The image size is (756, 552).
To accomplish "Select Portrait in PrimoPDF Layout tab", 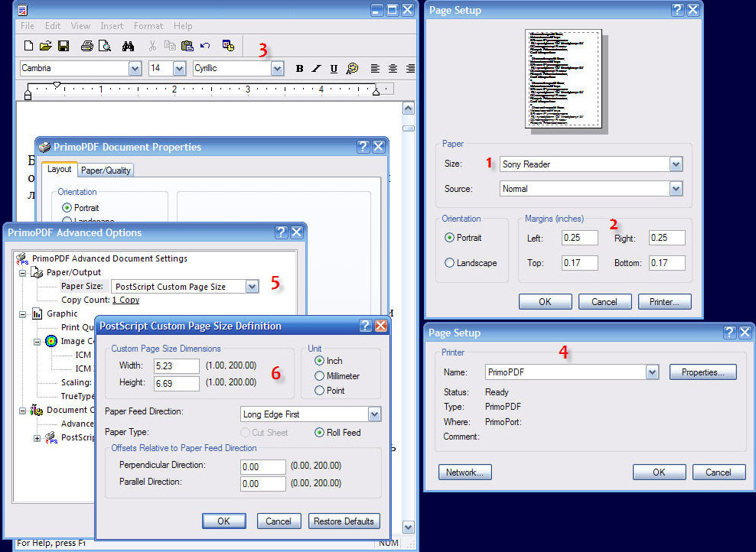I will (67, 208).
